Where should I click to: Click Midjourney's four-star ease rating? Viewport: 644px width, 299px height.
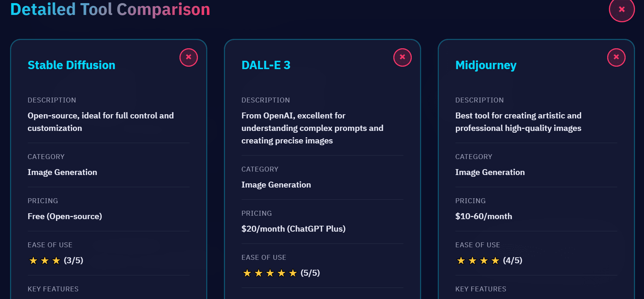tap(489, 260)
